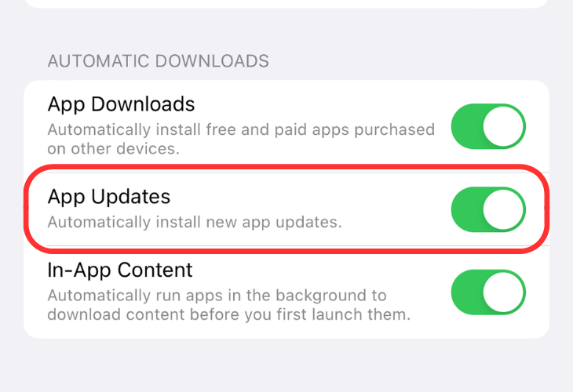
Task: Disable the App Downloads switch
Action: click(x=488, y=126)
